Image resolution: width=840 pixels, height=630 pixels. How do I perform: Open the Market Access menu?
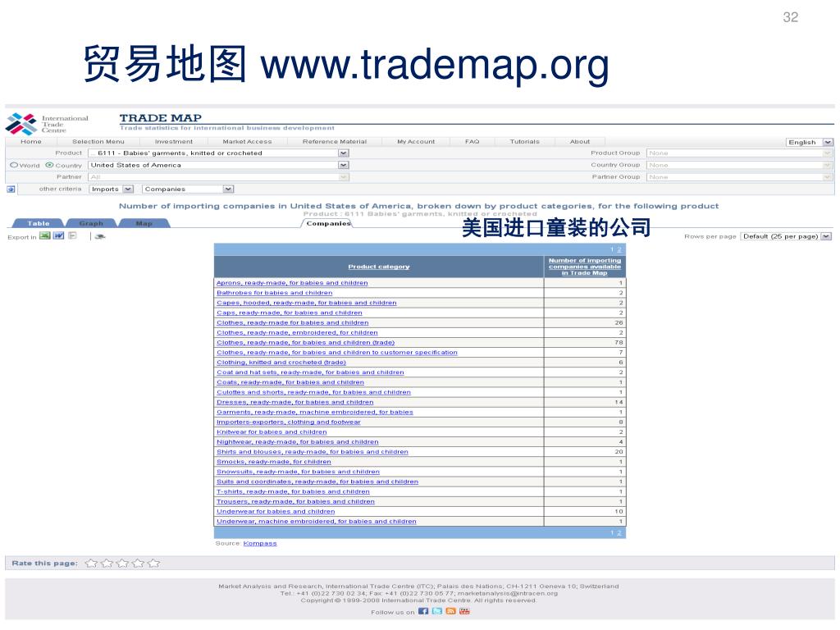tap(247, 141)
